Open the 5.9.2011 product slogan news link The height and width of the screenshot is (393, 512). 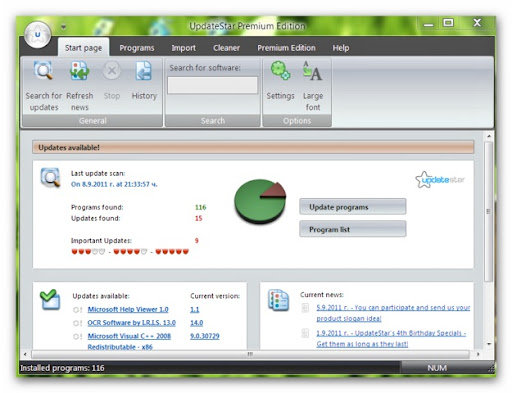[x=393, y=313]
